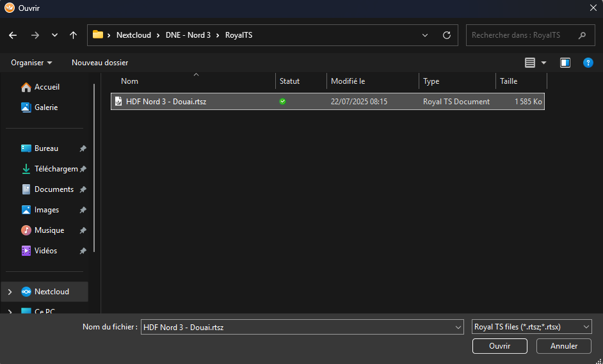603x364 pixels.
Task: Click the search magnifier icon
Action: pos(582,35)
